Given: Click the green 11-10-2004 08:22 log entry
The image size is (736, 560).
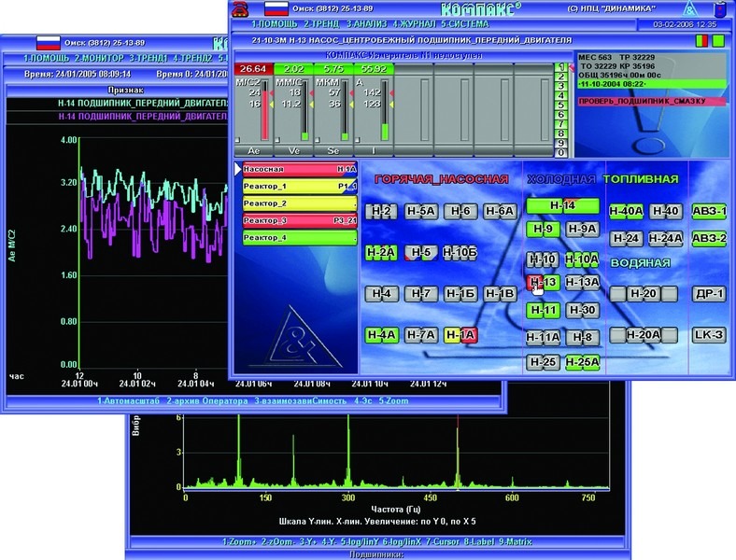Looking at the screenshot, I should click(652, 84).
